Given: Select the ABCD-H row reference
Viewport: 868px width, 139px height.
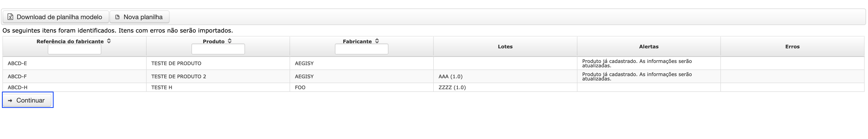Looking at the screenshot, I should (75, 87).
